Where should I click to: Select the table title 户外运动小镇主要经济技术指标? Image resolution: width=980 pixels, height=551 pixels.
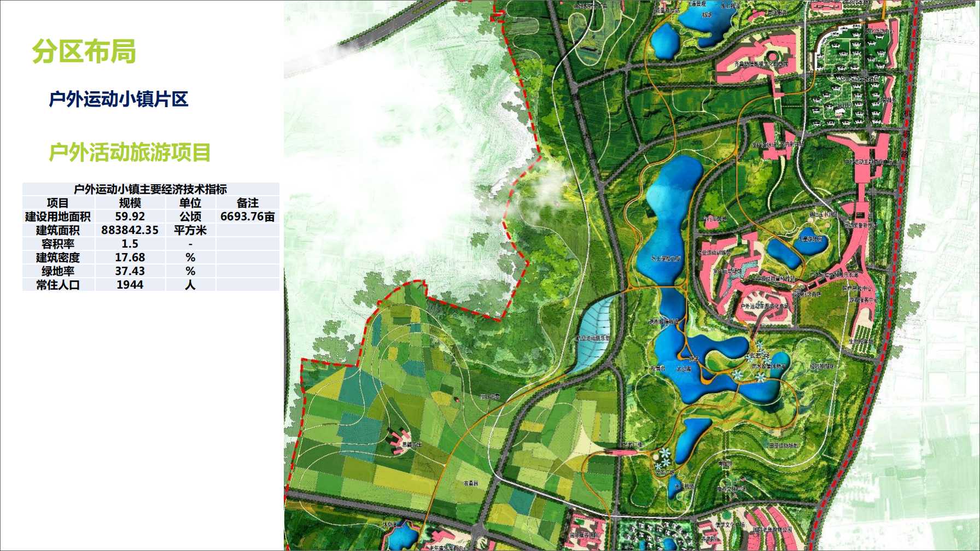click(150, 189)
